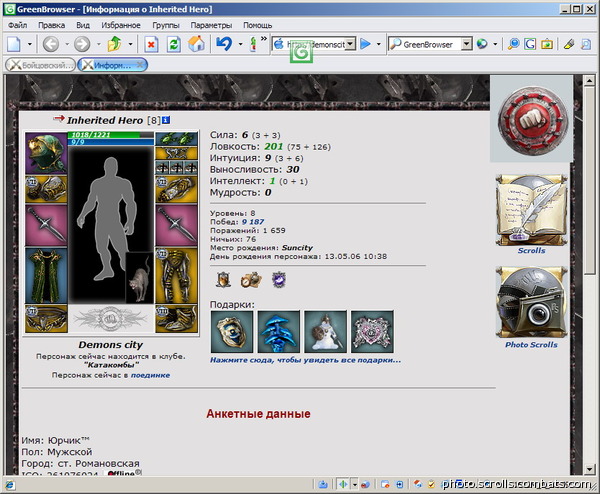The width and height of the screenshot is (600, 494).
Task: Open the Файл menu
Action: [17, 25]
